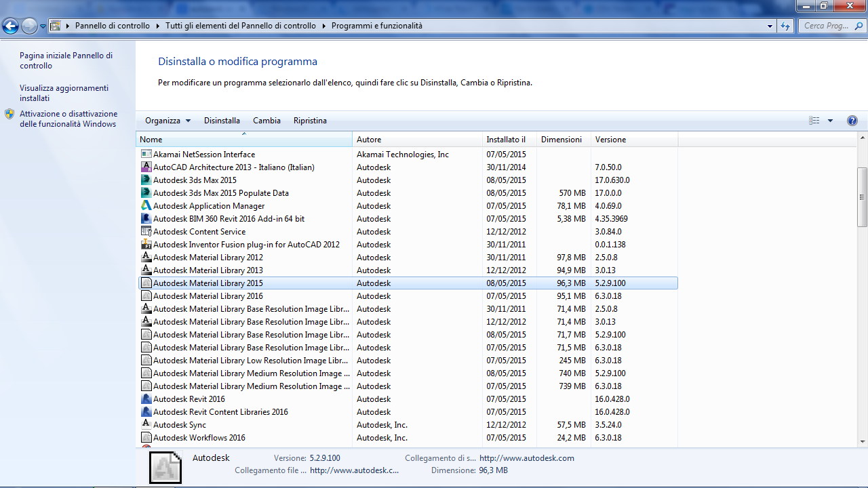Click the Ripristina toolbar command
This screenshot has width=868, height=488.
click(310, 121)
